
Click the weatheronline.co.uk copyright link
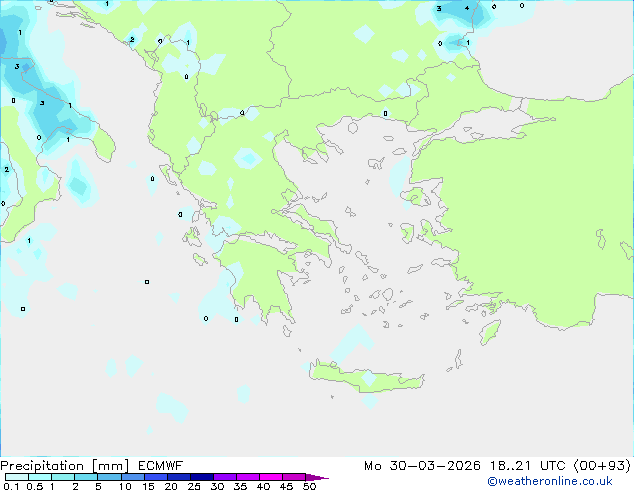coord(550,481)
